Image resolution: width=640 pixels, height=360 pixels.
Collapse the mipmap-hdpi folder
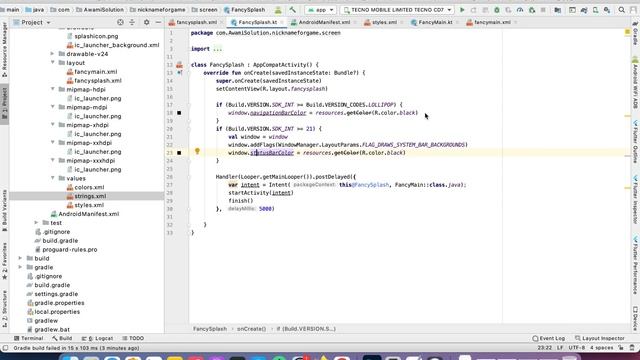tap(52, 89)
